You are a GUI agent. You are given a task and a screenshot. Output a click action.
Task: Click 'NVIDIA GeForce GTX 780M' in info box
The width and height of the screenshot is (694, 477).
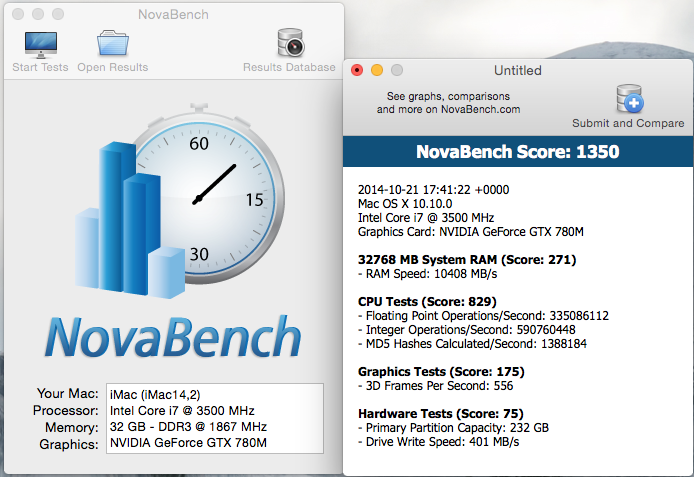[188, 442]
